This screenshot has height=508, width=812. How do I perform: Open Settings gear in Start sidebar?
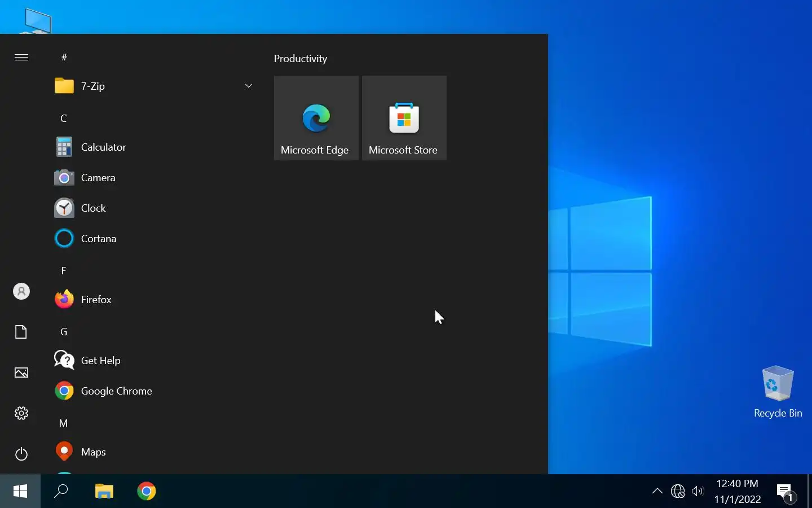coord(21,413)
